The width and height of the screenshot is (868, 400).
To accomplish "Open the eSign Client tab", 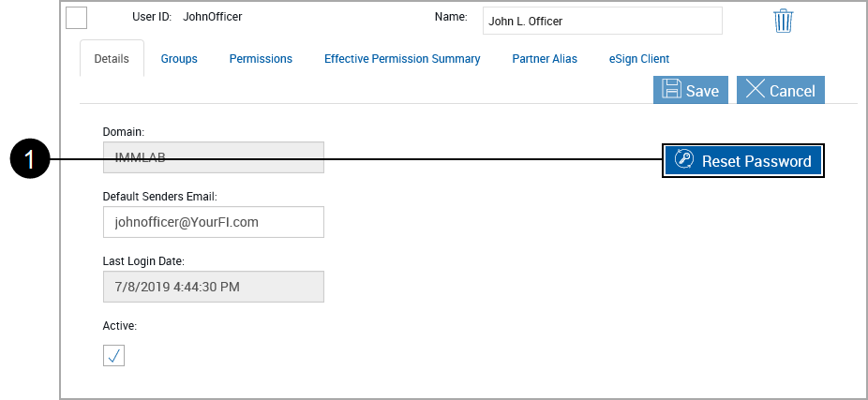I will pyautogui.click(x=639, y=58).
